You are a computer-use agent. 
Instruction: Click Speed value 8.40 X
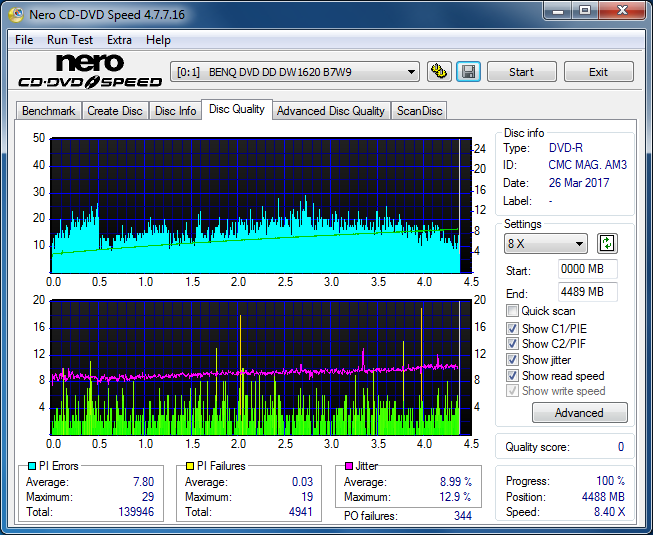pos(609,512)
